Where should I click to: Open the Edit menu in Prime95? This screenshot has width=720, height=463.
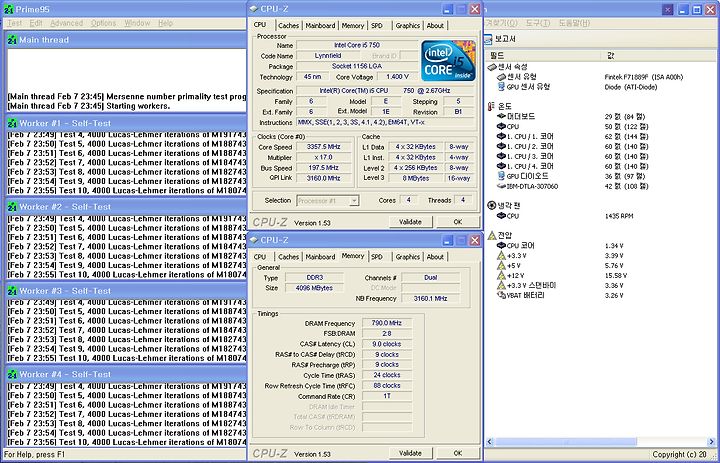(36, 23)
